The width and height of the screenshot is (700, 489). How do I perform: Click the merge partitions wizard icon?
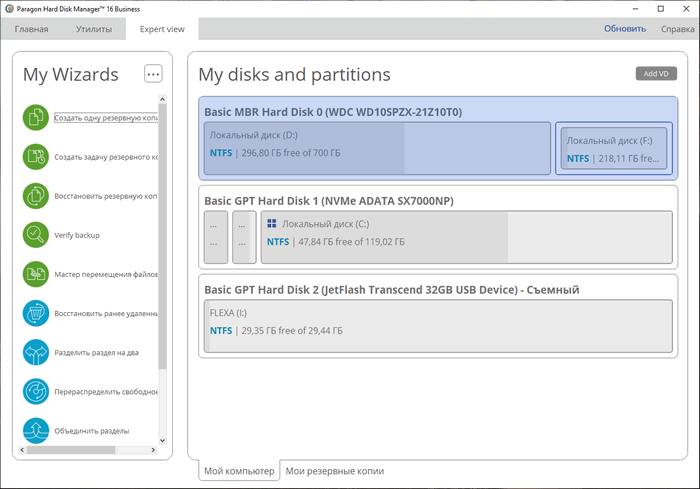point(36,430)
